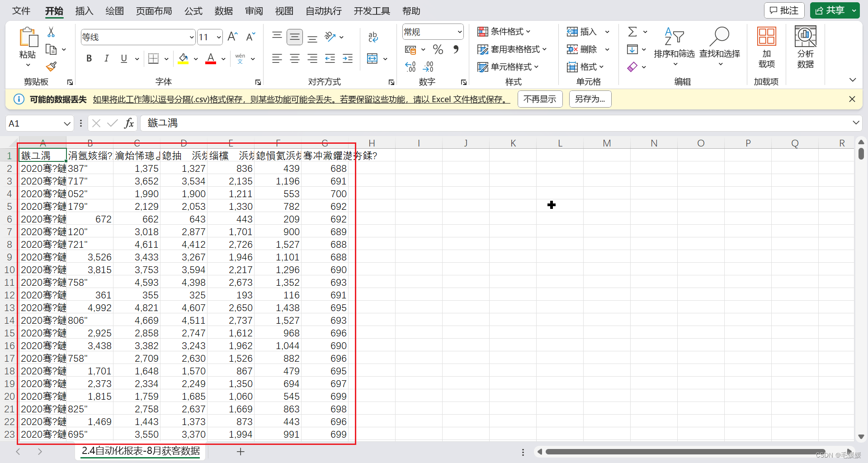
Task: Click the accounting number format icon
Action: tap(410, 49)
